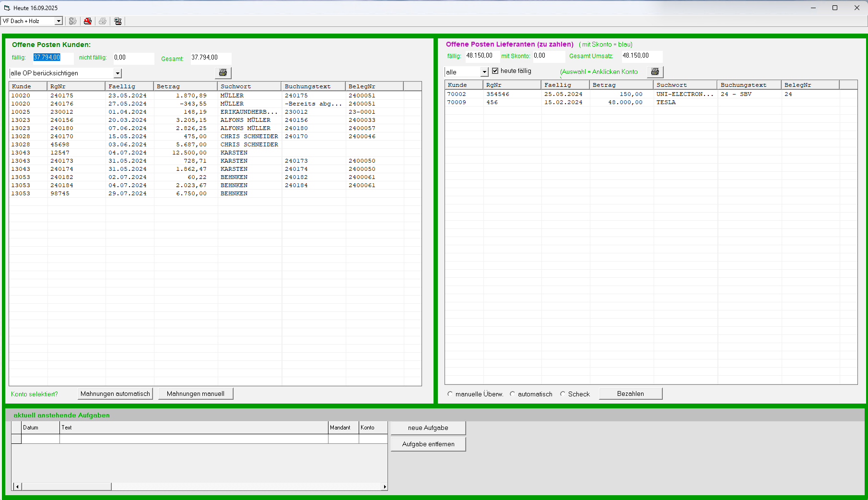Choose the 'Scheck' radio button
The height and width of the screenshot is (500, 868).
click(563, 394)
